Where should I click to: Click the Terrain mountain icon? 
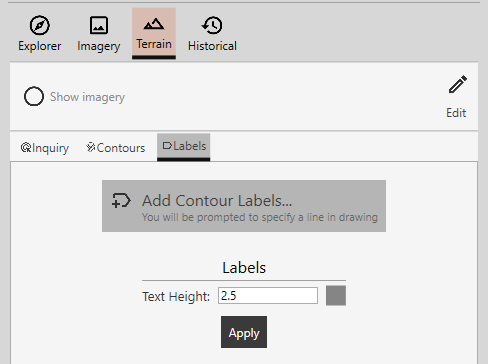coord(154,24)
